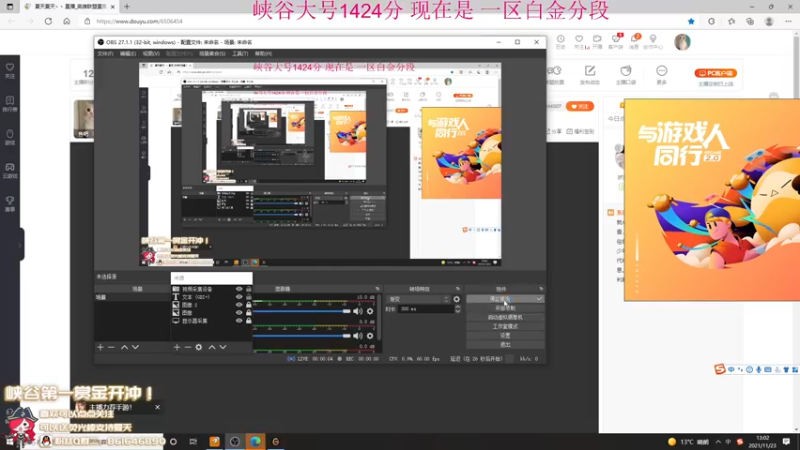Image resolution: width=800 pixels, height=450 pixels.
Task: Hide the 图像 2 source via its eye icon
Action: (x=239, y=305)
